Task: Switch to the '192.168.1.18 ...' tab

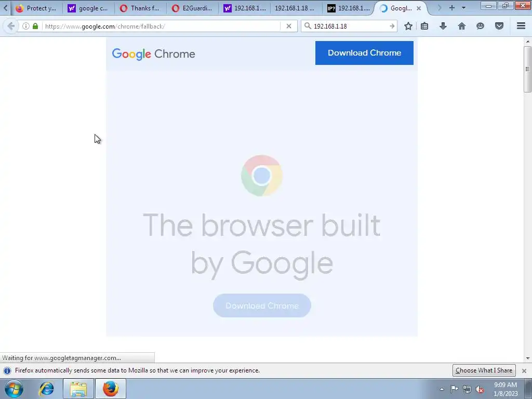Action: pyautogui.click(x=295, y=8)
